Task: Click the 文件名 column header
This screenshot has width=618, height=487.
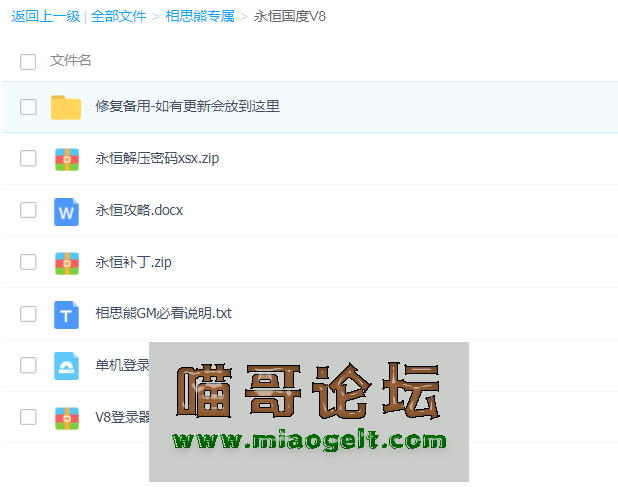Action: pyautogui.click(x=71, y=61)
